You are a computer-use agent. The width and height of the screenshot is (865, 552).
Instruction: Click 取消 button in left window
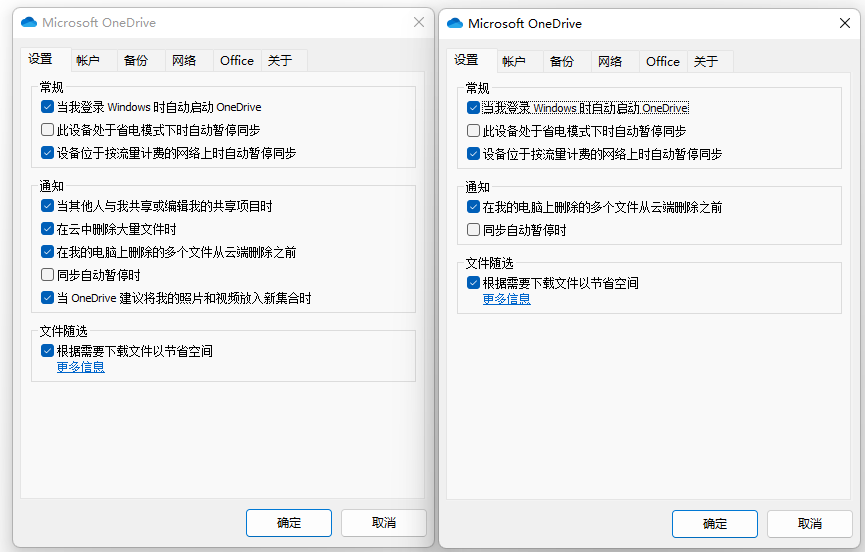click(x=384, y=523)
